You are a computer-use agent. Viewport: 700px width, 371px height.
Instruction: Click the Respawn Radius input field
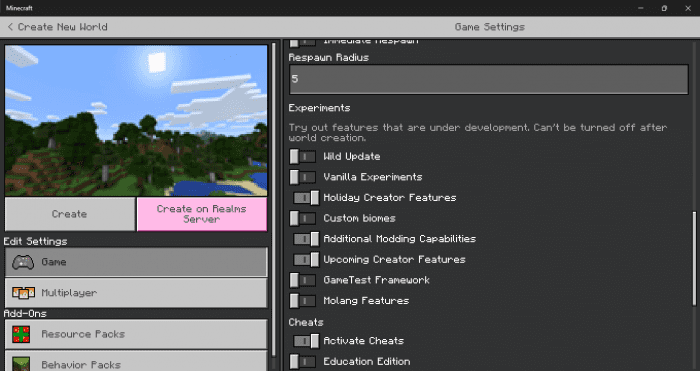click(x=489, y=79)
